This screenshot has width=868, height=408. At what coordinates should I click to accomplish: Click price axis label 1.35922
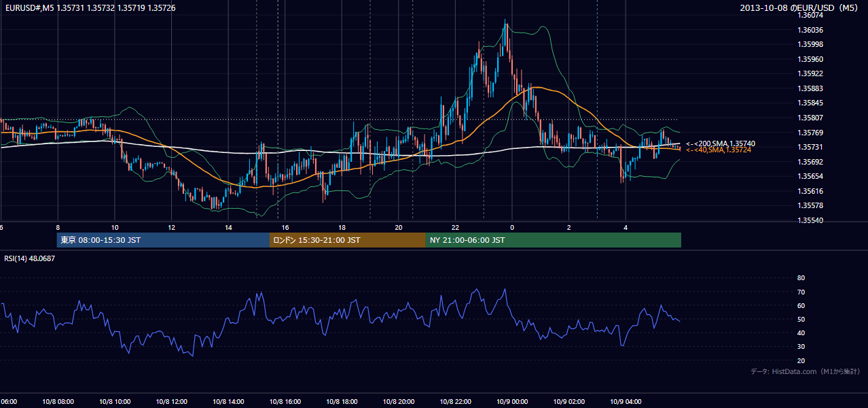[x=812, y=73]
